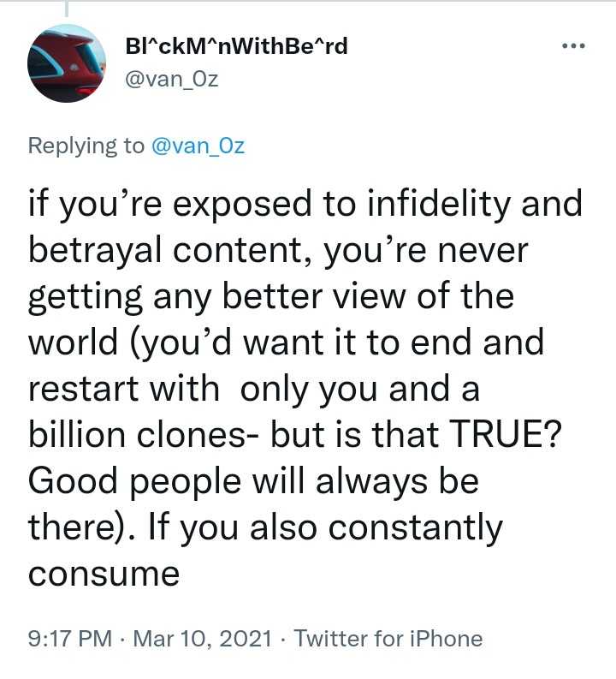The image size is (616, 679).
Task: Click the tweet's first line about infidelity
Action: click(305, 205)
